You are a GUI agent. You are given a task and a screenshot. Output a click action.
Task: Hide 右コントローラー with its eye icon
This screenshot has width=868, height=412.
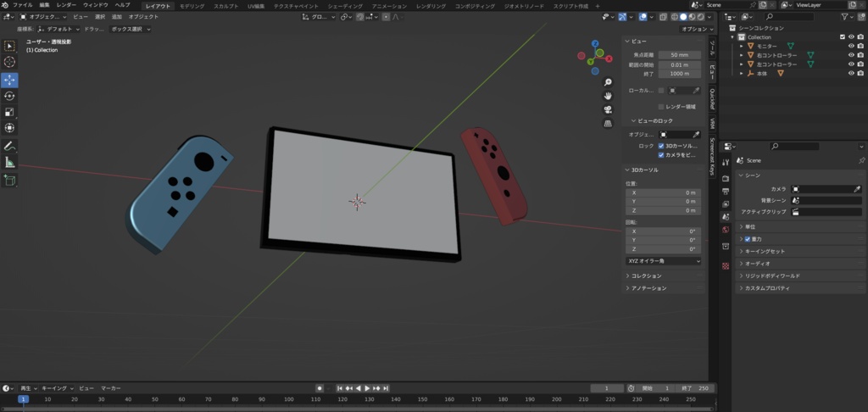pyautogui.click(x=851, y=55)
